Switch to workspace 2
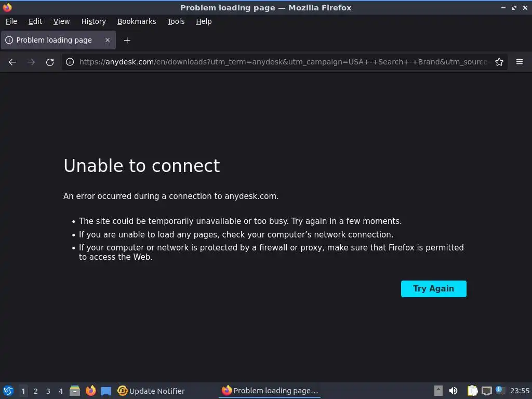This screenshot has height=399, width=532. click(x=36, y=391)
